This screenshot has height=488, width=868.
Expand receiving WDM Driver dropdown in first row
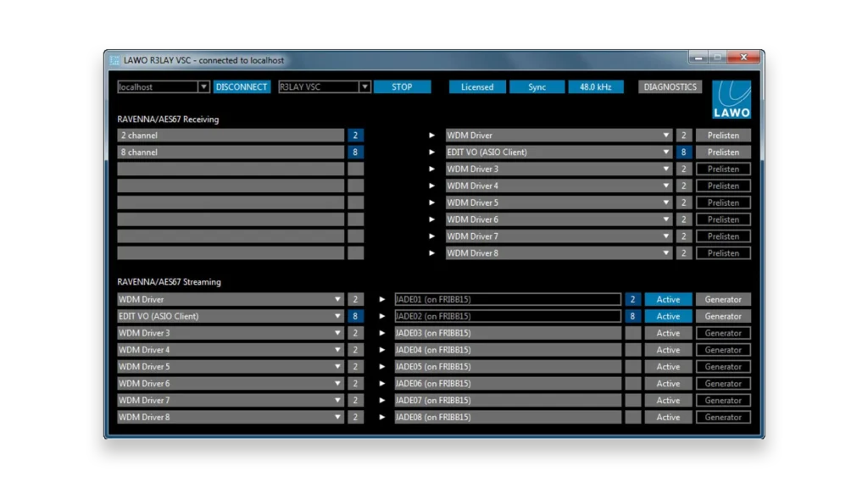pyautogui.click(x=666, y=136)
